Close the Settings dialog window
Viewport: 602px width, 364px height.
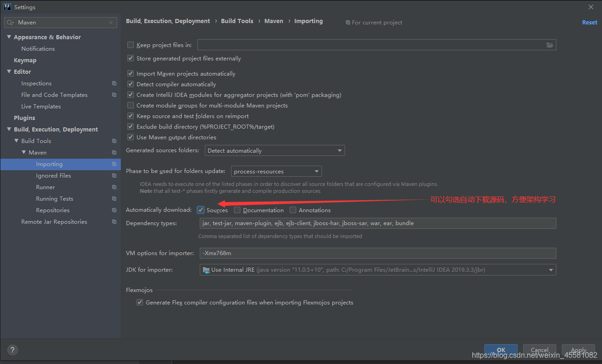[591, 7]
